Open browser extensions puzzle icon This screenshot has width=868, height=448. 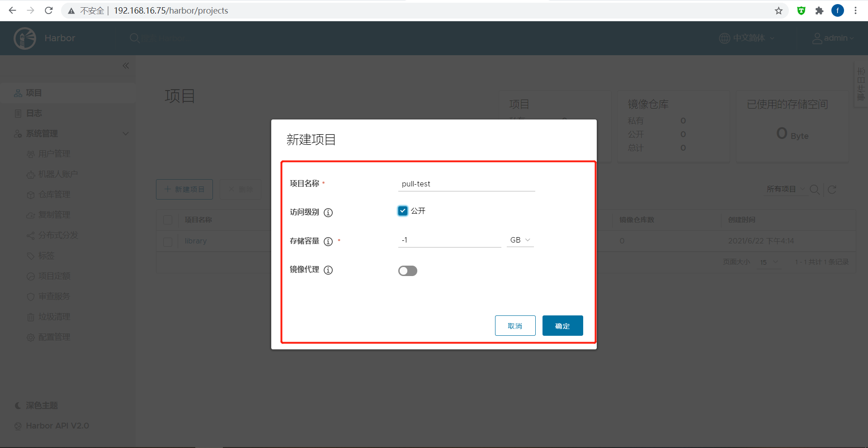click(819, 10)
